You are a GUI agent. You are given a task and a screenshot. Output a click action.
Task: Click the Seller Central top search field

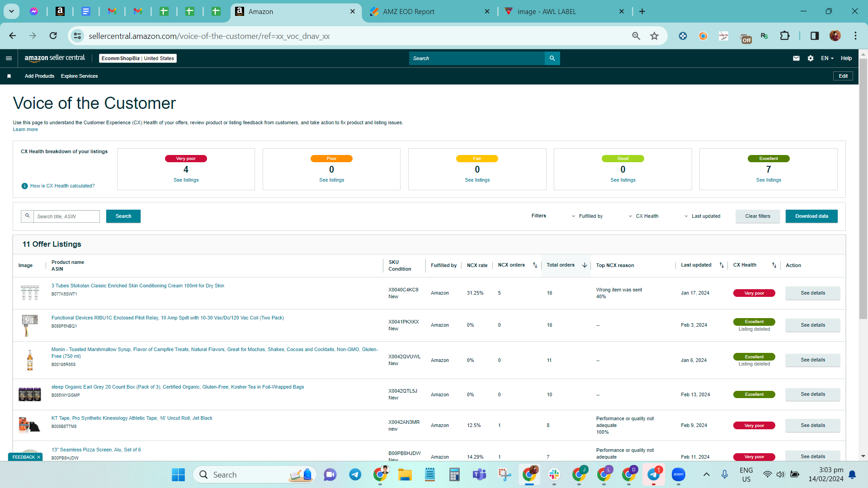coord(477,58)
